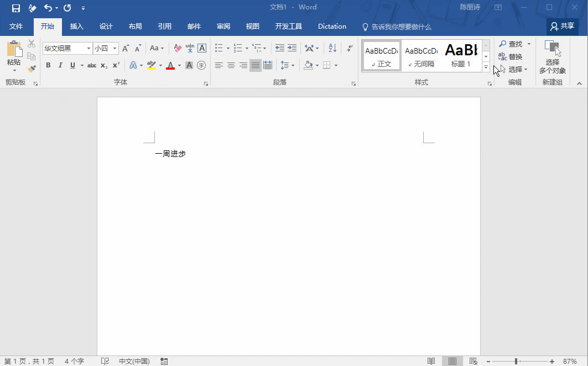Click the 87% zoom level
This screenshot has width=588, height=366.
point(570,361)
